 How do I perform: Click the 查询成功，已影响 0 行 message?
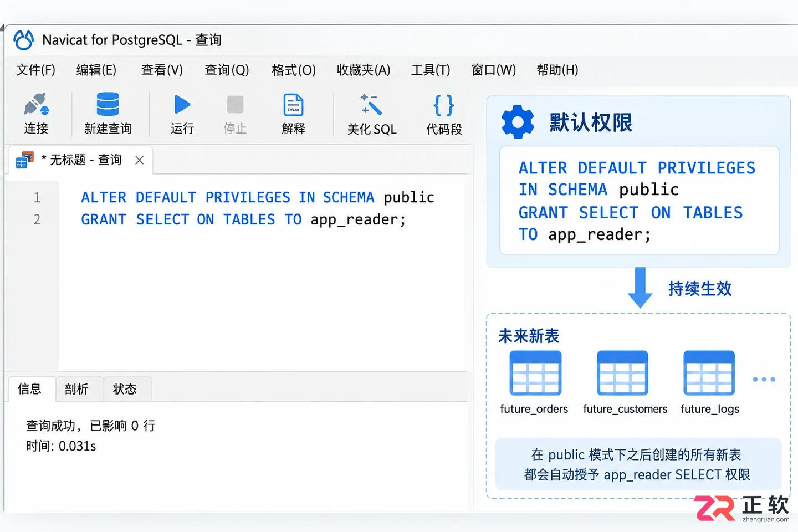coord(91,426)
